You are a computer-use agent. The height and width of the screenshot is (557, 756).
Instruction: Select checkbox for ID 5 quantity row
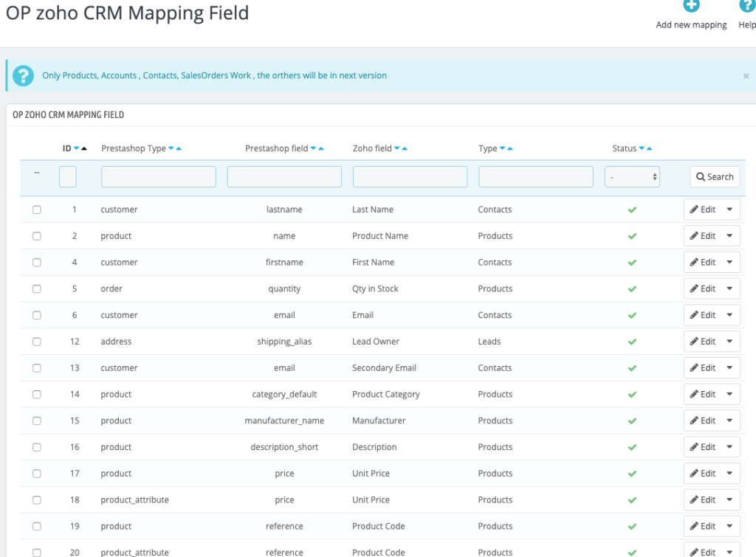point(37,289)
